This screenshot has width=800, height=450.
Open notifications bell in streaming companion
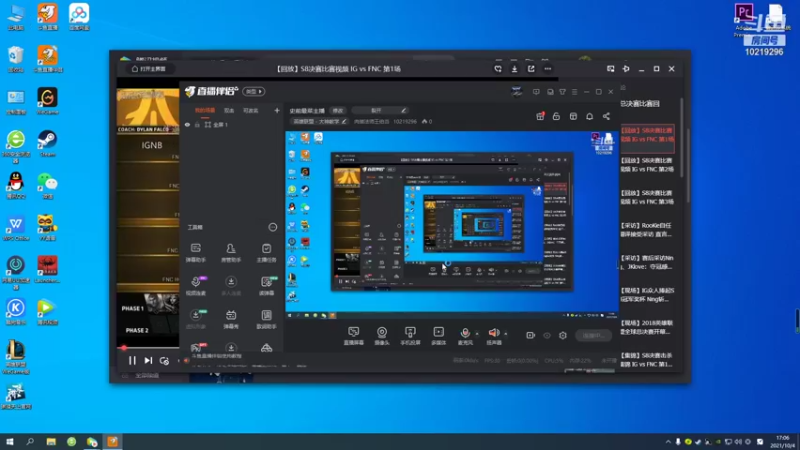click(589, 116)
